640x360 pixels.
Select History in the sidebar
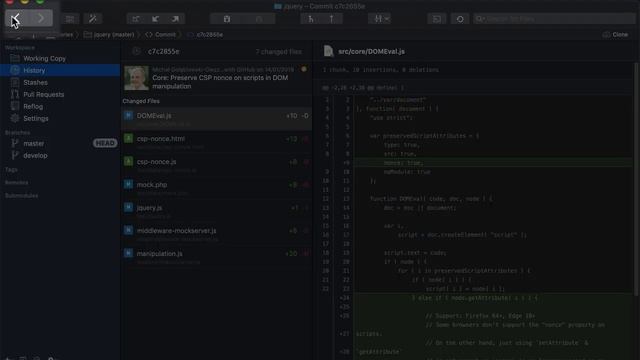click(60, 70)
